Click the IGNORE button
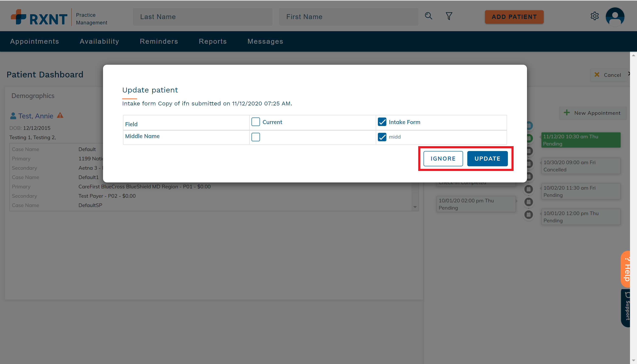 click(443, 158)
